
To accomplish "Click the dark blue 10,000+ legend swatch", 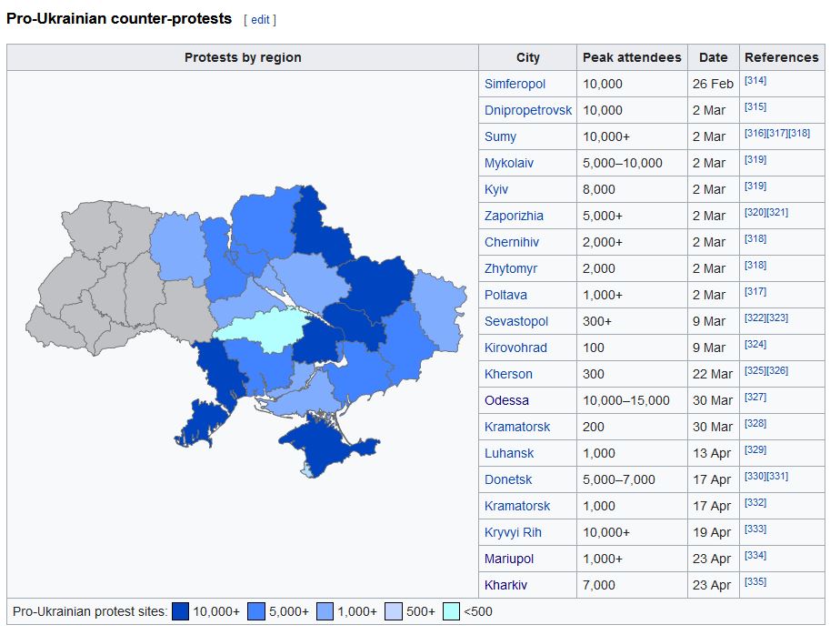I will click(180, 611).
